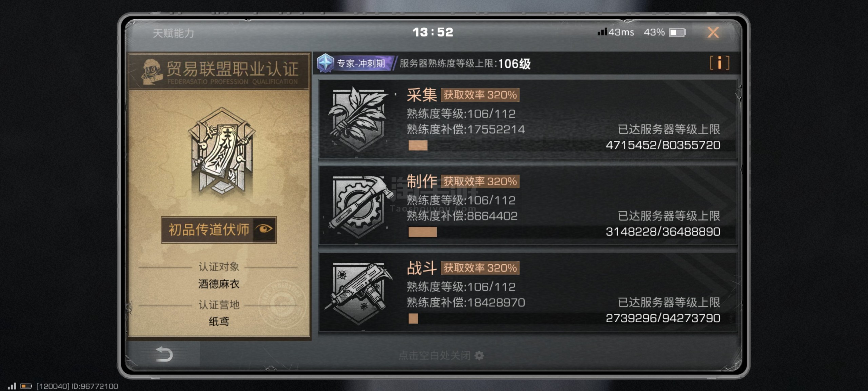Click the 战斗 获取效率 320% badge
Viewport: 868px width, 391px height.
point(480,268)
